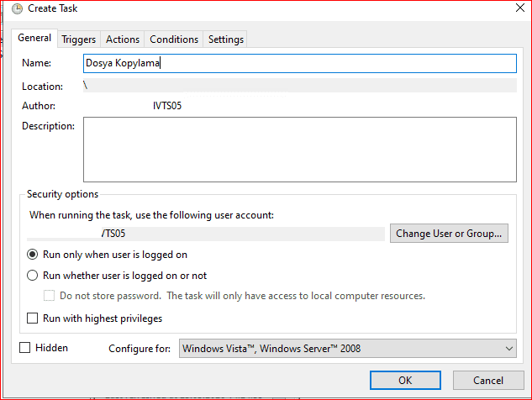This screenshot has width=532, height=400.
Task: Enable Run with highest privileges
Action: tap(33, 318)
